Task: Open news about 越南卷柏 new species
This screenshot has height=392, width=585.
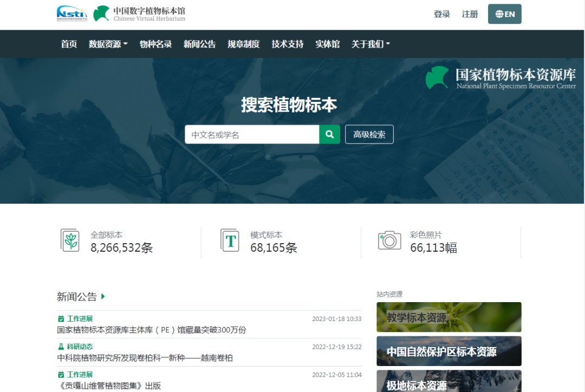Action: pos(145,358)
